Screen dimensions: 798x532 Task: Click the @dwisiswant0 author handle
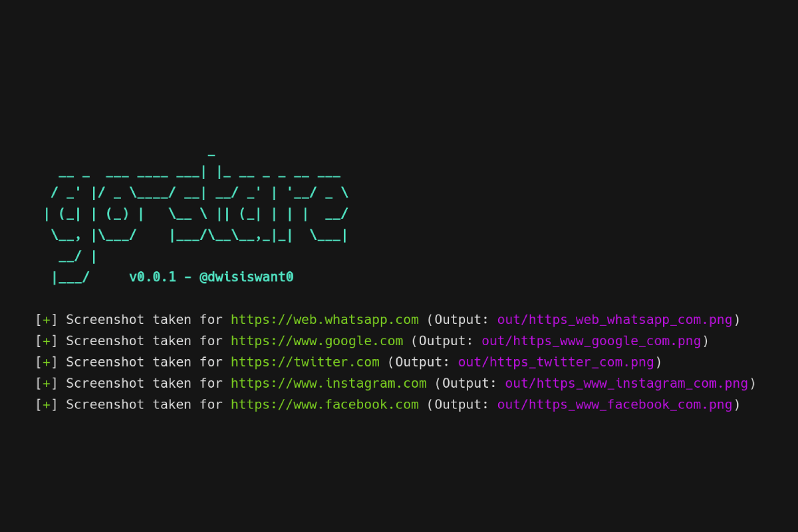pos(247,277)
